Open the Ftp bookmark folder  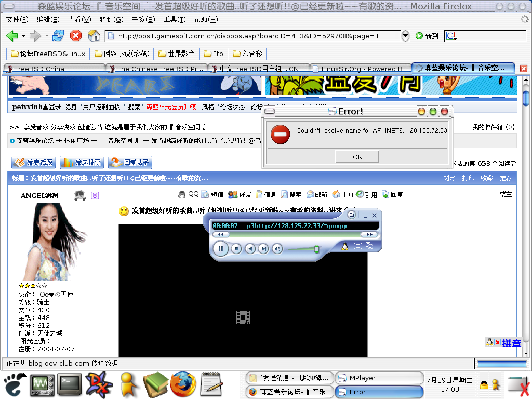214,54
